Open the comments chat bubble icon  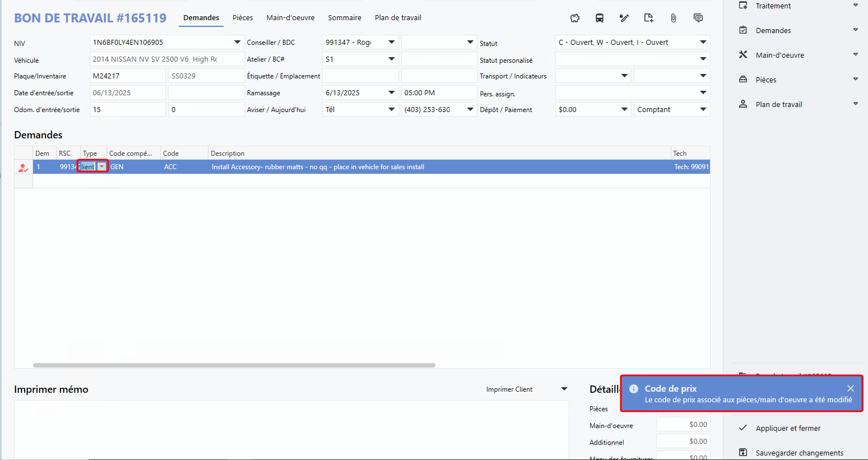[698, 18]
